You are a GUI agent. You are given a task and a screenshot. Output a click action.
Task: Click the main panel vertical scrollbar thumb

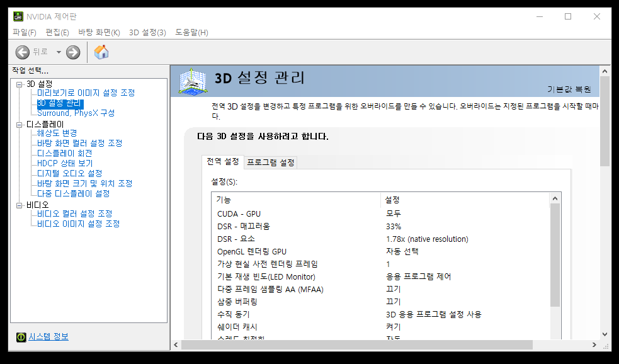pyautogui.click(x=605, y=121)
